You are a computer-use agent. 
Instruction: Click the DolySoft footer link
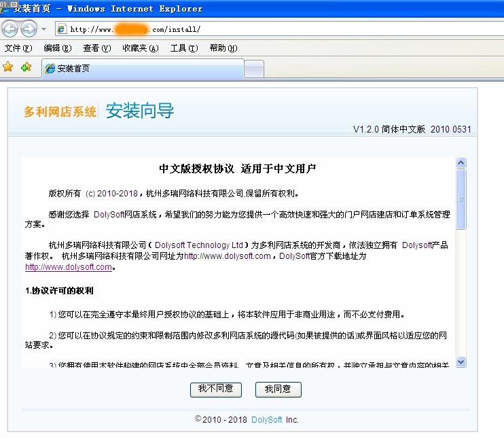point(266,420)
